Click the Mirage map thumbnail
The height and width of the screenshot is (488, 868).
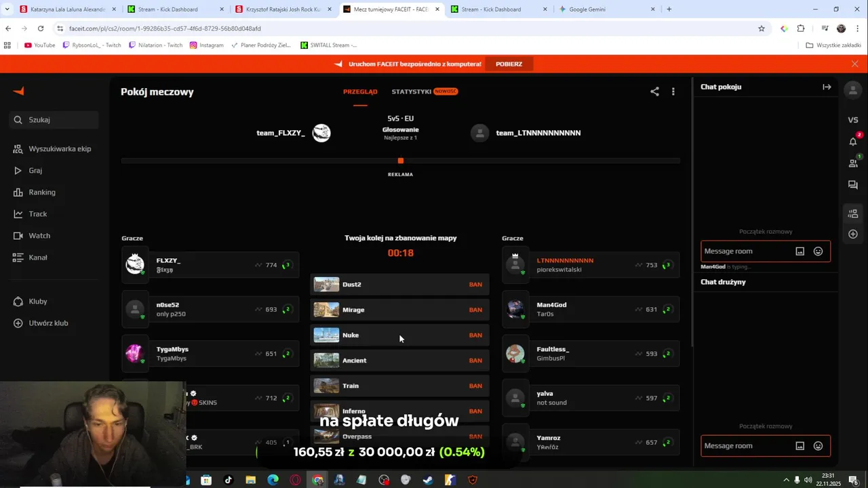tap(326, 310)
